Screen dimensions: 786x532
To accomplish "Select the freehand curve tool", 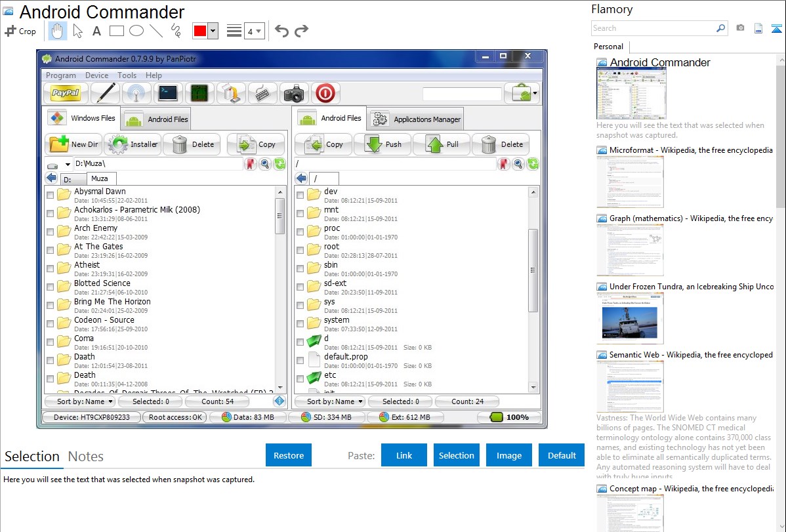I will click(x=176, y=31).
